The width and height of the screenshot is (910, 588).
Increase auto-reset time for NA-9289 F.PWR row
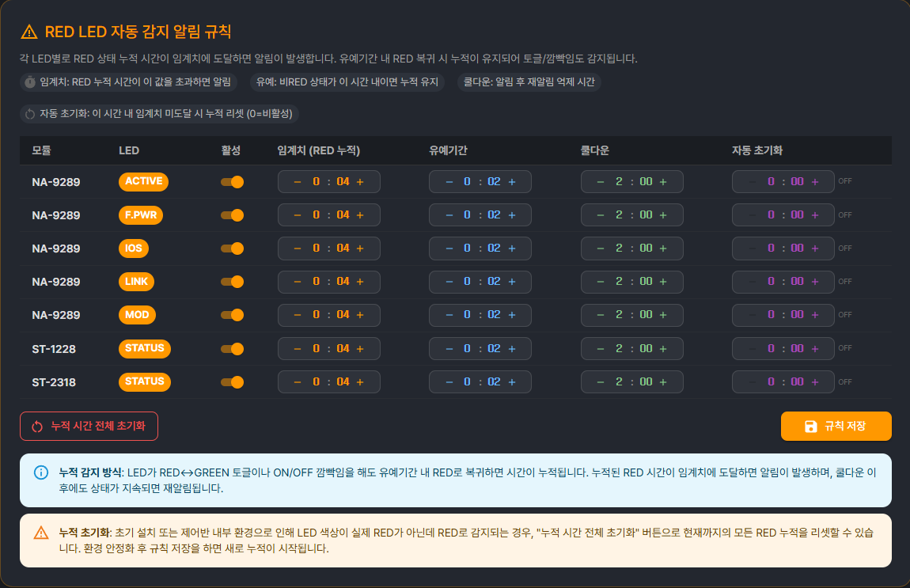(x=815, y=214)
